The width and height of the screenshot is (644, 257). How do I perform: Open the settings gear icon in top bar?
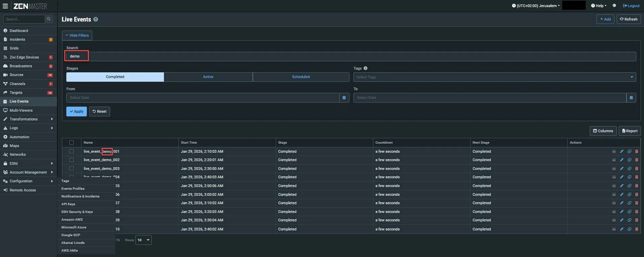click(614, 6)
